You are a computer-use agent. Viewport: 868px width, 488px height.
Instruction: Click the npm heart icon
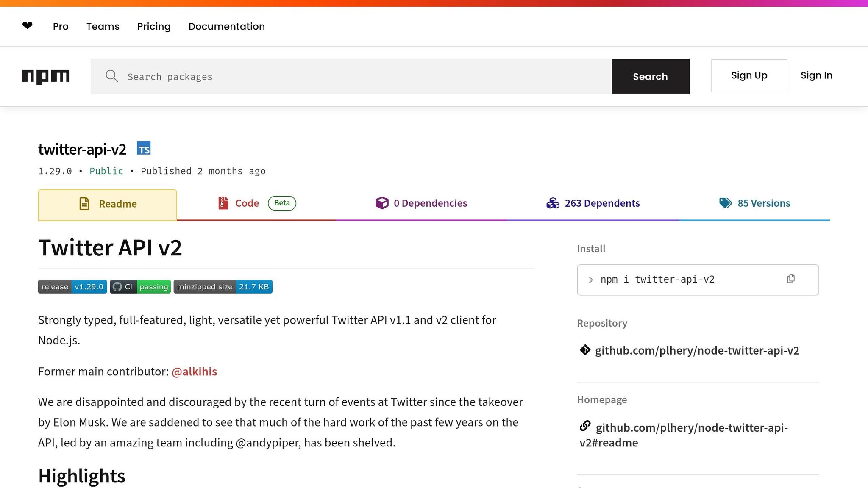coord(27,26)
